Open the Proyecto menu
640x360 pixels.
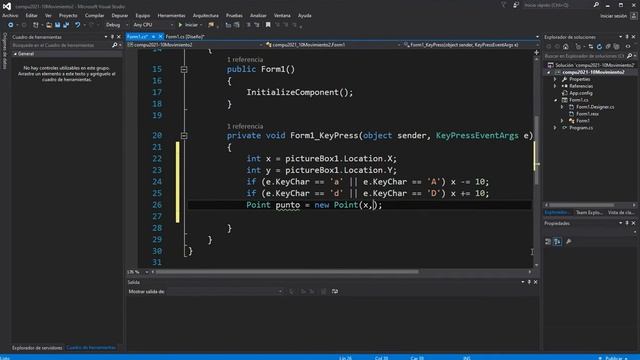pyautogui.click(x=68, y=16)
